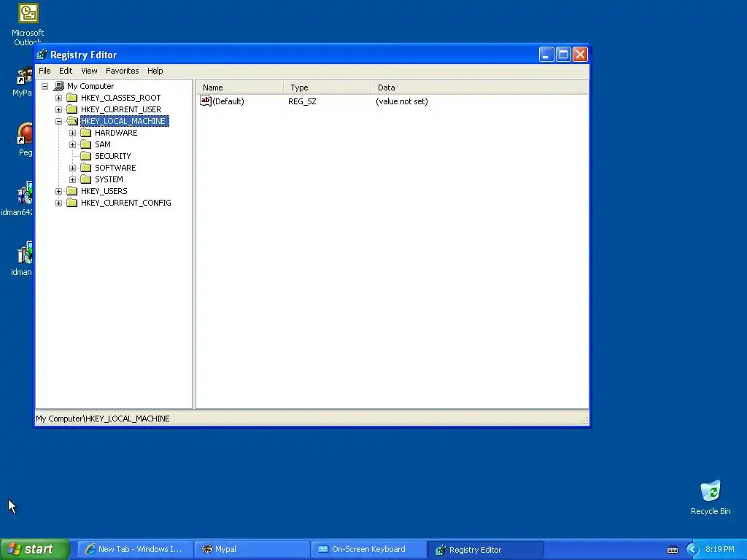
Task: Open the Start menu
Action: (34, 549)
